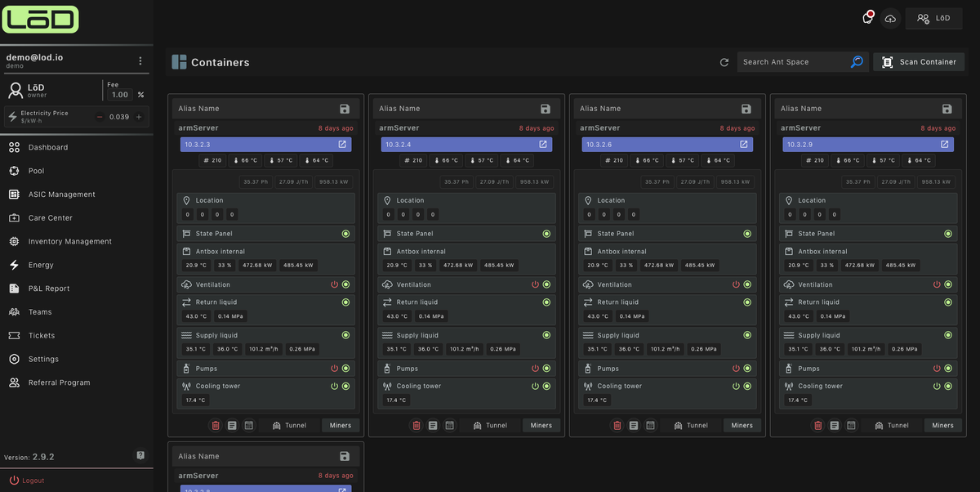Click the LōD logo
Screen dimensions: 980x492
[x=42, y=19]
